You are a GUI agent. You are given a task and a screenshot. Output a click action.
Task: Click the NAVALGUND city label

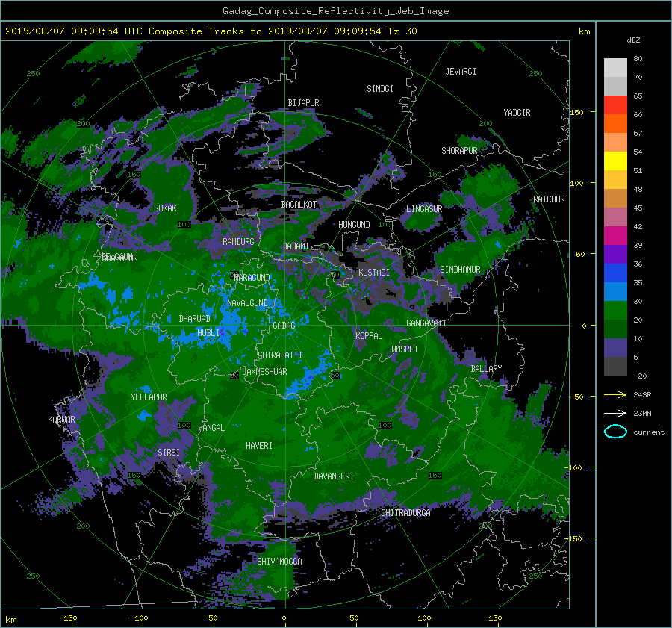coord(247,303)
